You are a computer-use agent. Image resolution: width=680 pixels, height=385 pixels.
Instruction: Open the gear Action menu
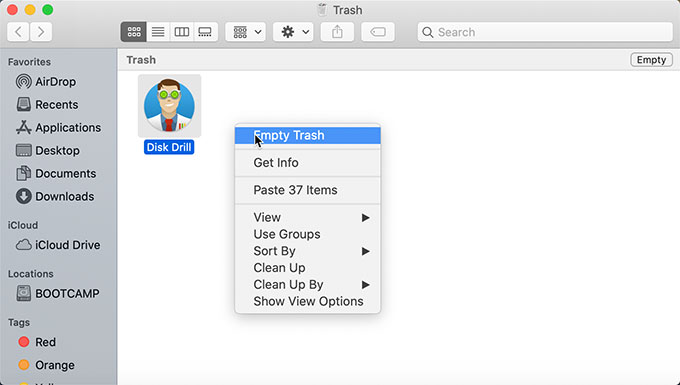point(293,32)
